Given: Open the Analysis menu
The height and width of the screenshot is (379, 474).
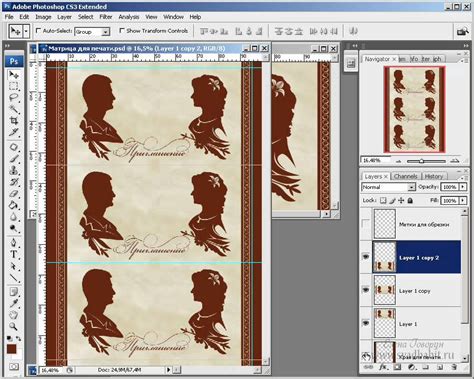Looking at the screenshot, I should tap(129, 17).
